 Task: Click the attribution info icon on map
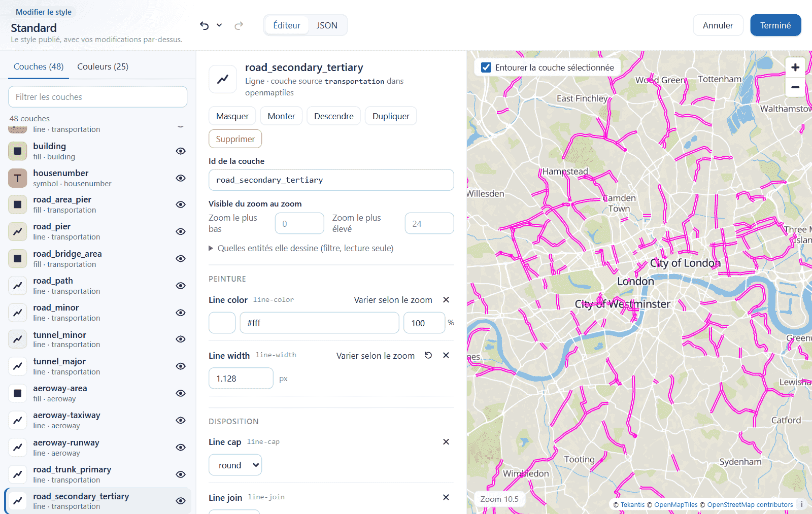pos(802,504)
